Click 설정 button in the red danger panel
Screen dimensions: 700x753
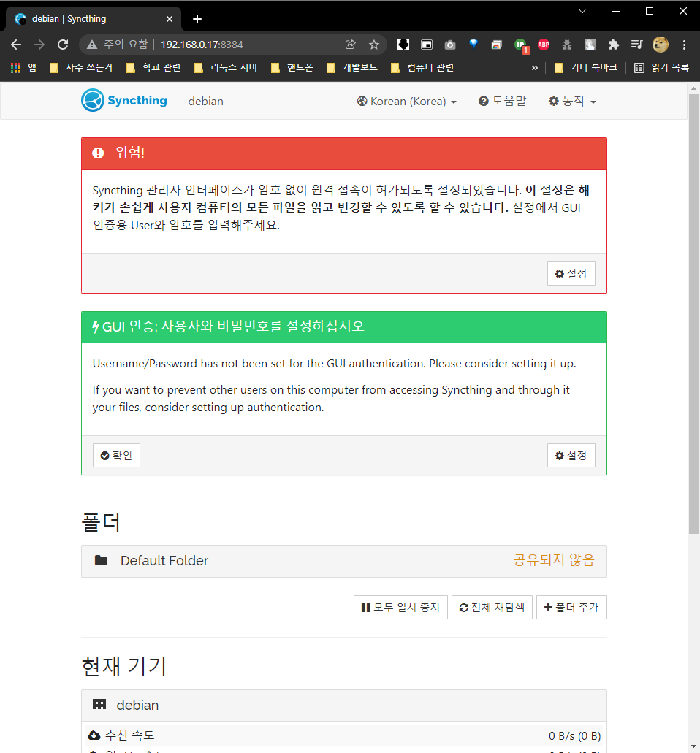click(571, 274)
